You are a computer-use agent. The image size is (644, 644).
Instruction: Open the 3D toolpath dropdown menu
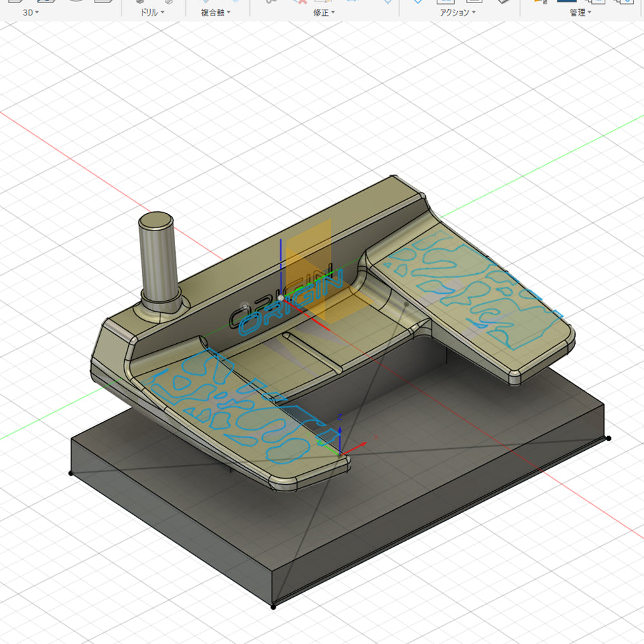[x=31, y=12]
